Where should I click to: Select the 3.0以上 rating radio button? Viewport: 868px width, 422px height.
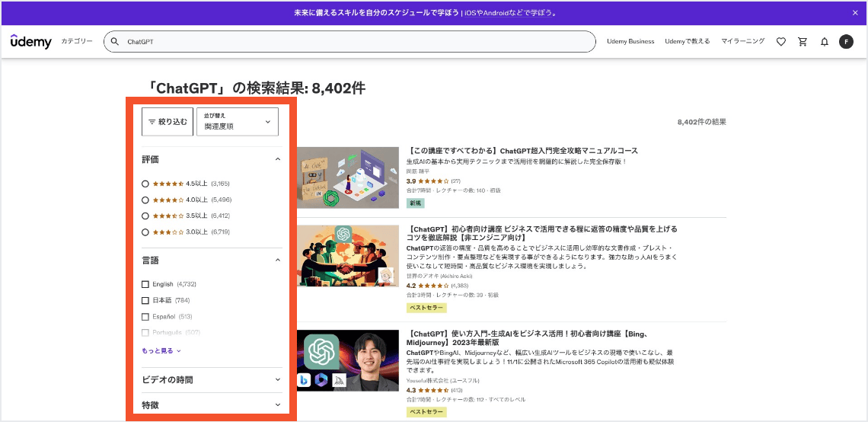145,232
